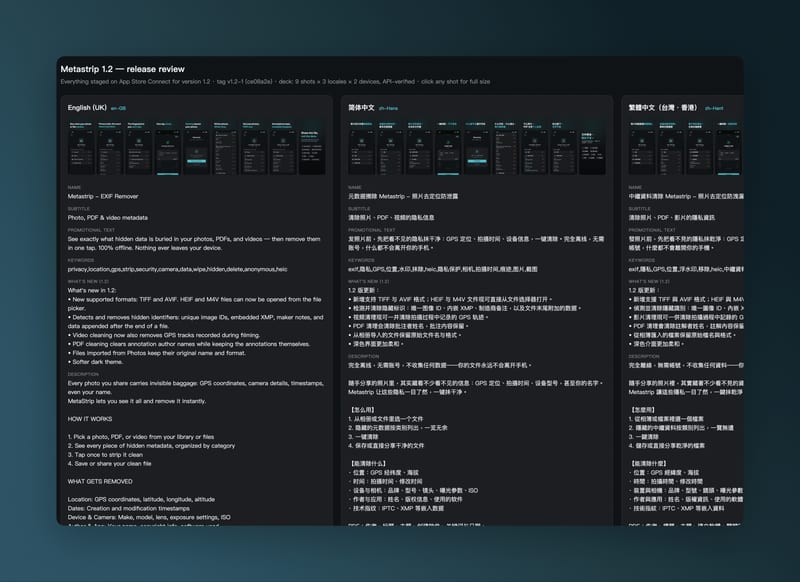Click the app name 'Metastrip – EXIF Remover'
The height and width of the screenshot is (582, 800).
103,196
